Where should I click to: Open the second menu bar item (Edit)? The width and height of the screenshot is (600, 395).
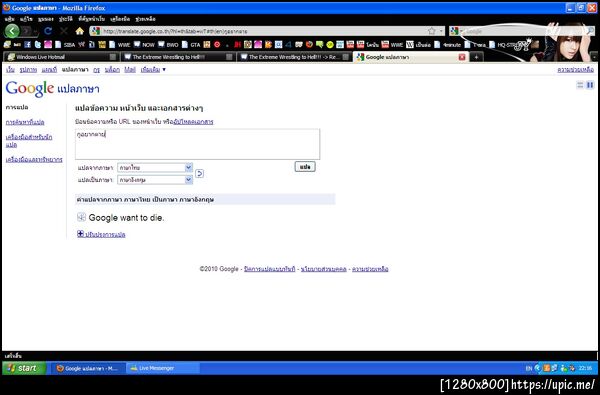(x=26, y=19)
